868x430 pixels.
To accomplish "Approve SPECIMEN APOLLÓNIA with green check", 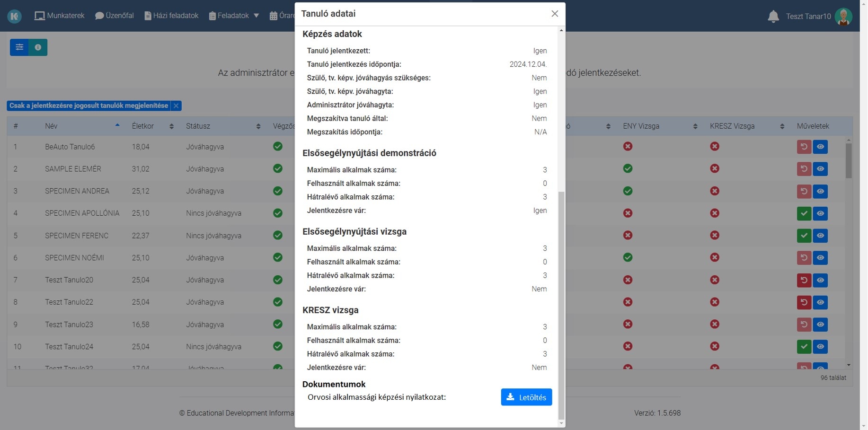I will 804,213.
